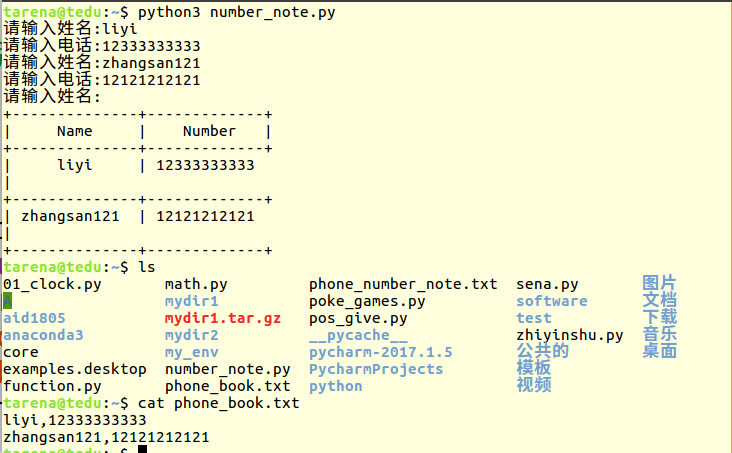Click phone_book.txt in the ls listing
The width and height of the screenshot is (732, 453).
[x=228, y=387]
